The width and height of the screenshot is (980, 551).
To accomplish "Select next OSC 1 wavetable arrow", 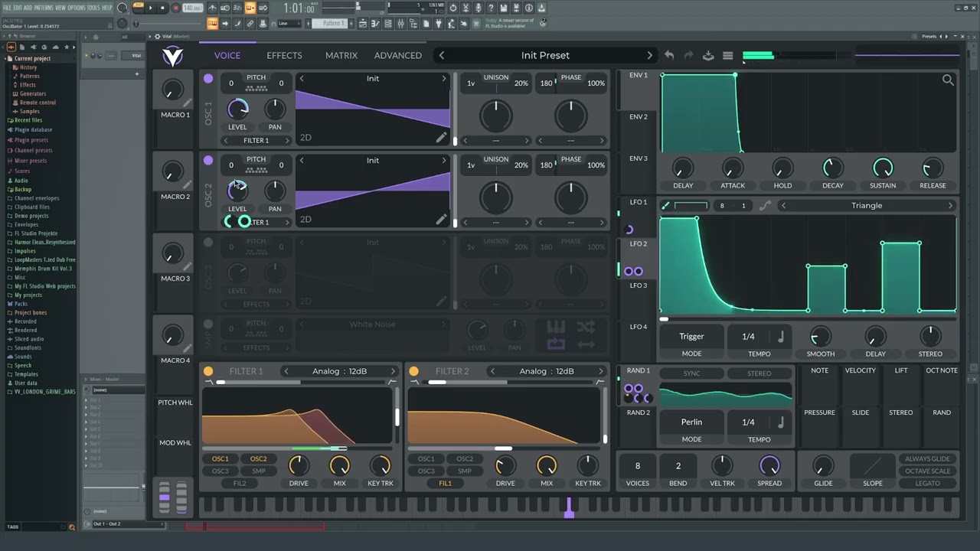I will pos(443,78).
